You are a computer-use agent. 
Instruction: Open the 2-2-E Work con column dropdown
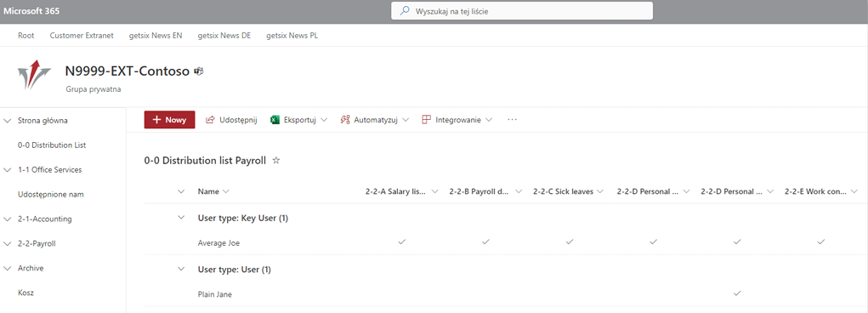pos(854,191)
